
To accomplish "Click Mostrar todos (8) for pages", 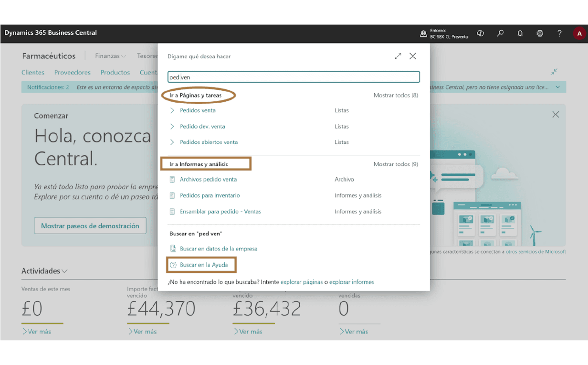I will coord(396,96).
